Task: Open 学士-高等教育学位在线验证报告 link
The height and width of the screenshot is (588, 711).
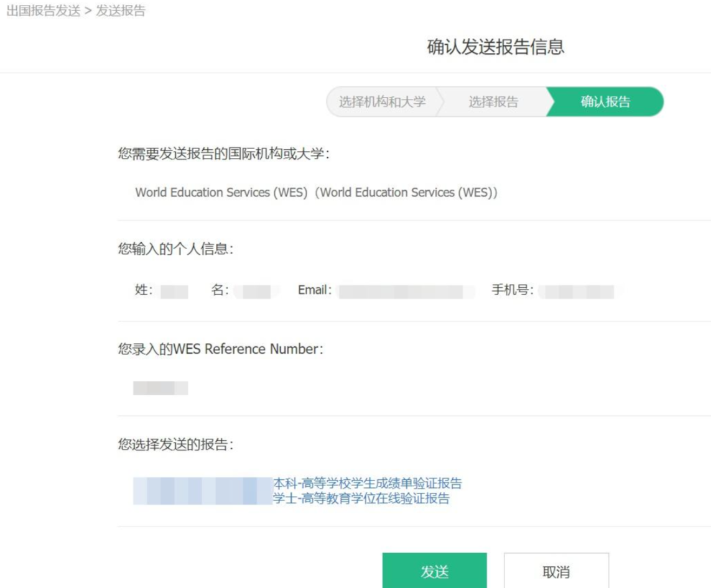Action: pos(361,498)
